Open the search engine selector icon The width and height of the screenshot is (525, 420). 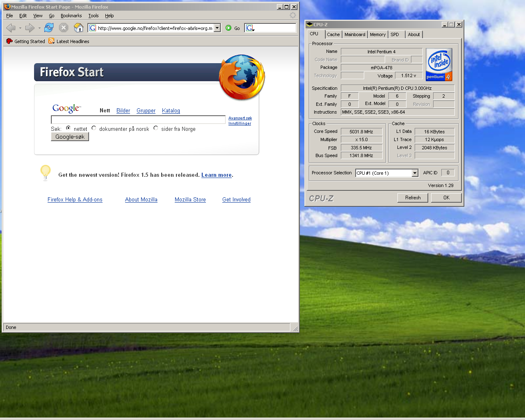pyautogui.click(x=250, y=28)
